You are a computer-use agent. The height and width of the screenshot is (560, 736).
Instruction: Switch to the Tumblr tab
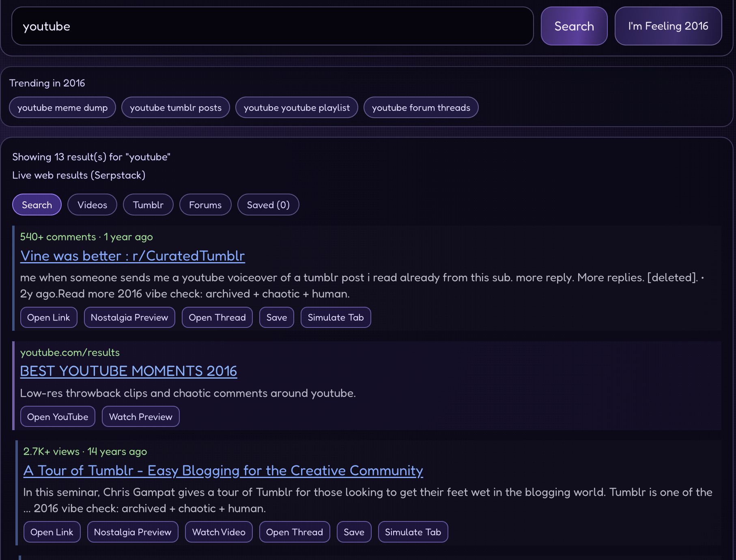(148, 205)
